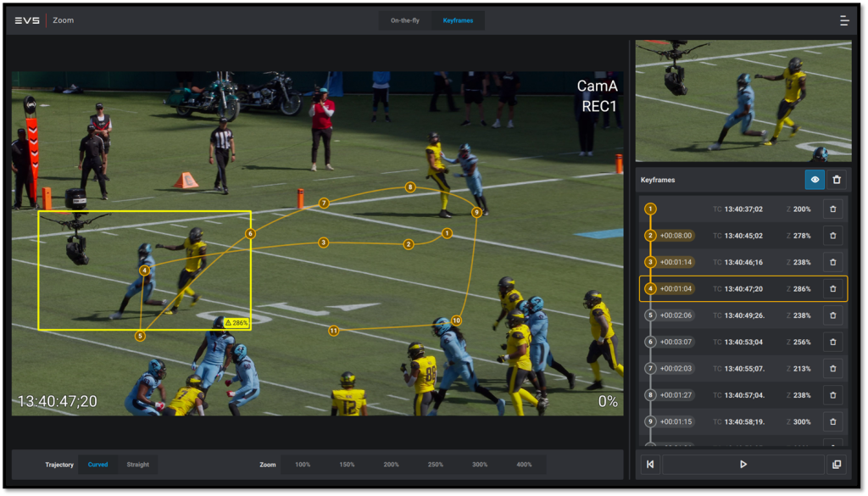Delete keyframe 4 using its trash icon
Image resolution: width=868 pixels, height=496 pixels.
coord(832,289)
